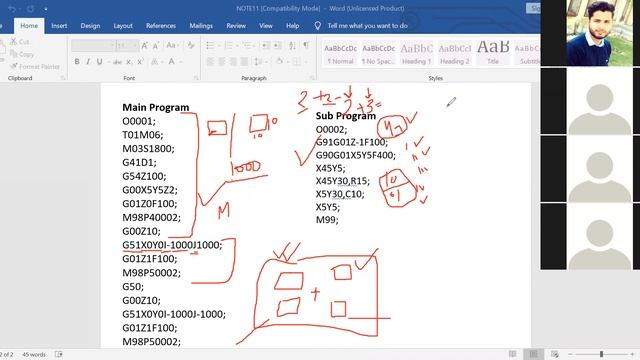
Task: Toggle Print Layout view in status bar
Action: [x=533, y=354]
